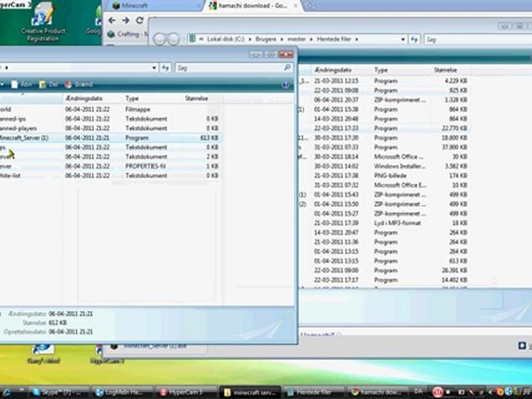
Task: Switch to LogMeIn Hamachi taskbar button
Action: click(x=122, y=392)
